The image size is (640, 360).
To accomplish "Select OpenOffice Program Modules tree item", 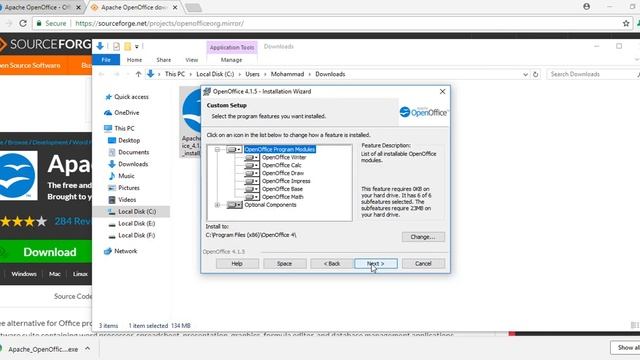I will point(280,149).
